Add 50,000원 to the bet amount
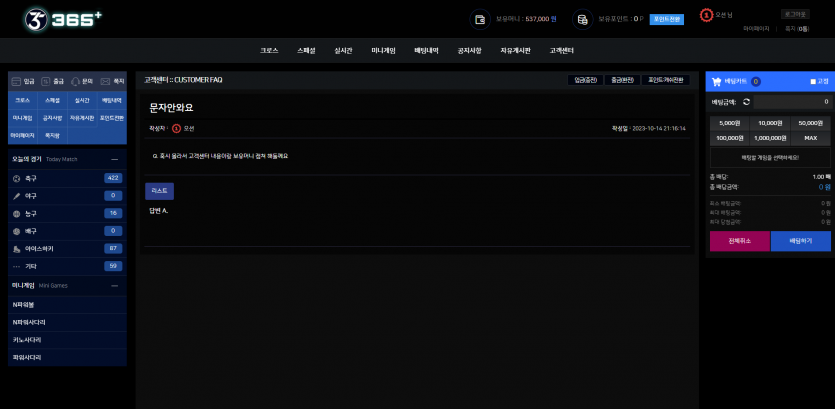The height and width of the screenshot is (409, 835). (x=811, y=123)
